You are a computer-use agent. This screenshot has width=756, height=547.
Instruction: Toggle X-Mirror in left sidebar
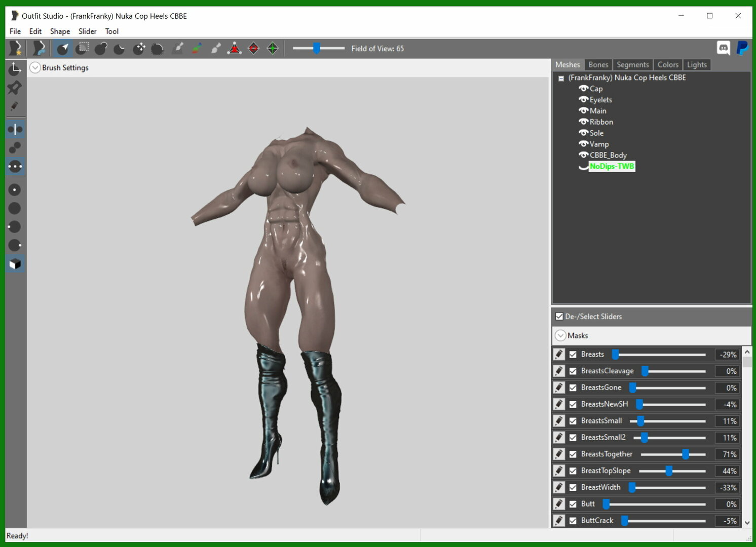[15, 129]
